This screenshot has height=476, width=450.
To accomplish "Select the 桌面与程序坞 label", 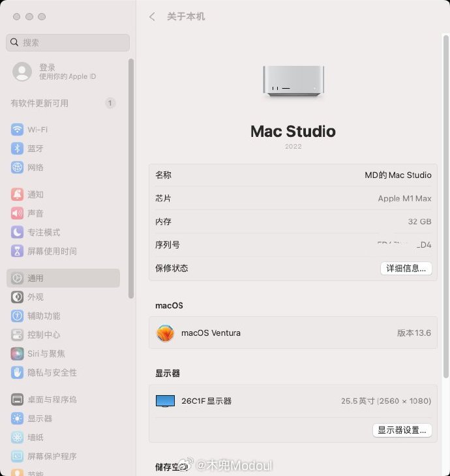I will coord(52,400).
